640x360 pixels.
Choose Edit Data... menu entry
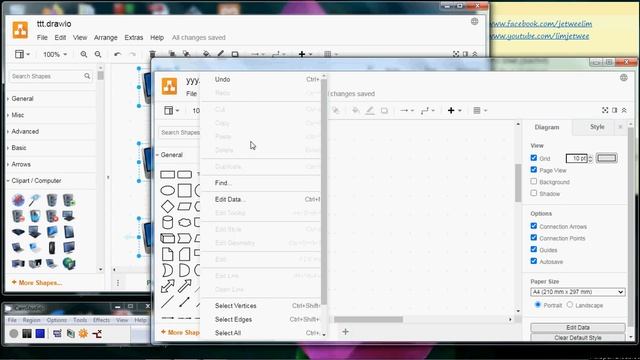click(x=261, y=199)
